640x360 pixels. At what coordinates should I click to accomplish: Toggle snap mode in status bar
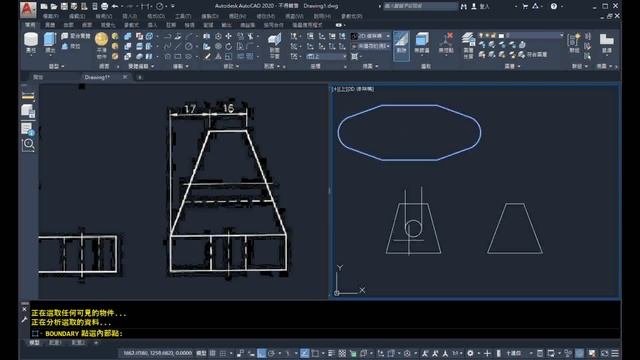pos(222,353)
